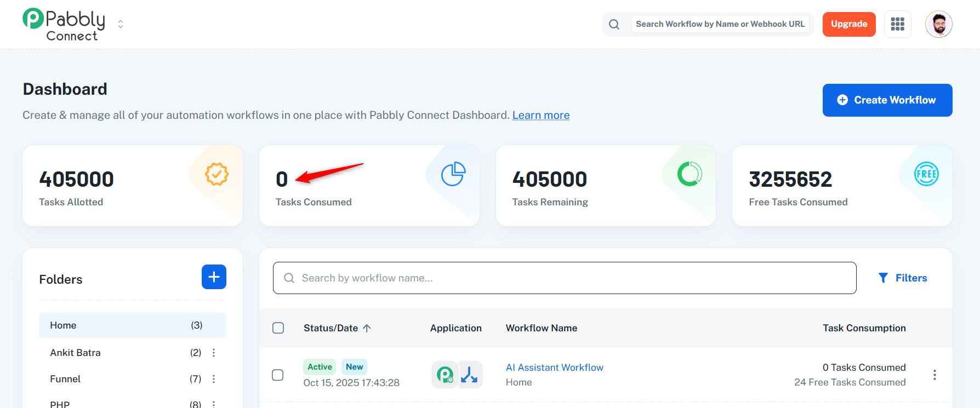Check the AI Assistant Workflow row checkbox
The height and width of the screenshot is (408, 980).
coord(278,375)
